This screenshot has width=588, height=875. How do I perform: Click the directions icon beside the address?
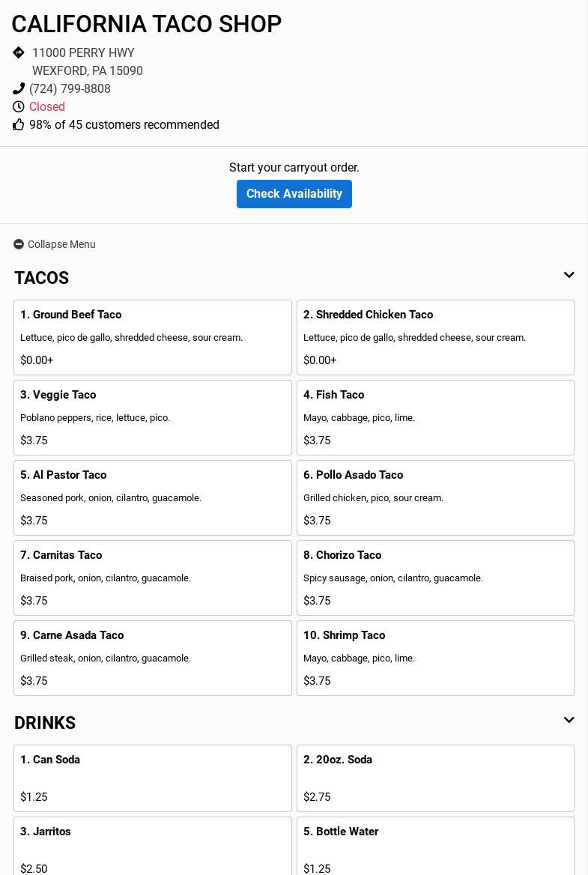pos(19,52)
